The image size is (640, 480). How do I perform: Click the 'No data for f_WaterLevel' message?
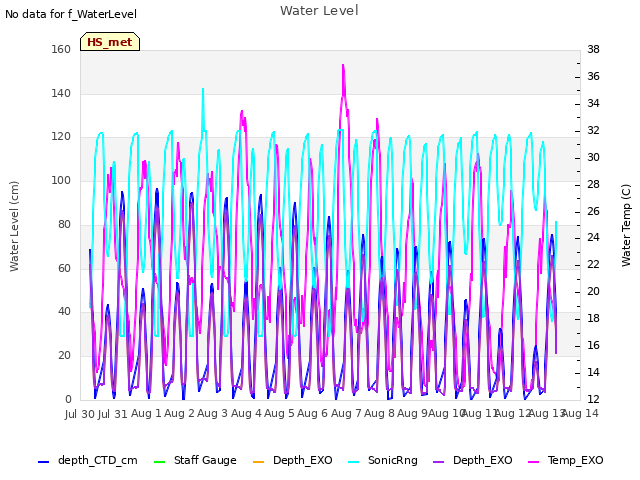71,14
